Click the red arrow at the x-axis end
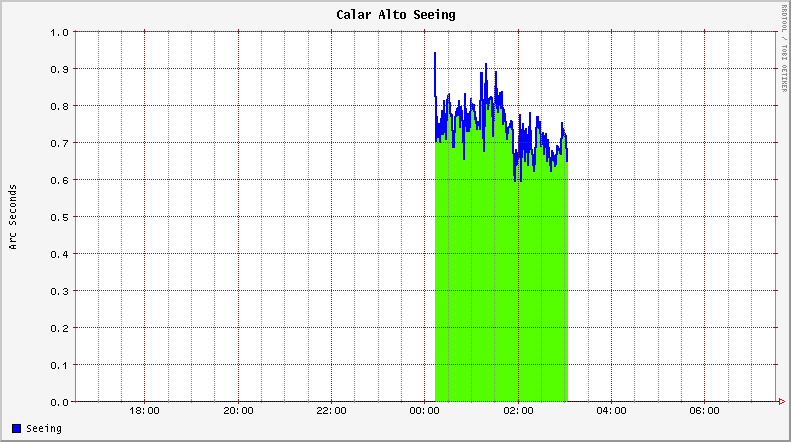 coord(781,402)
